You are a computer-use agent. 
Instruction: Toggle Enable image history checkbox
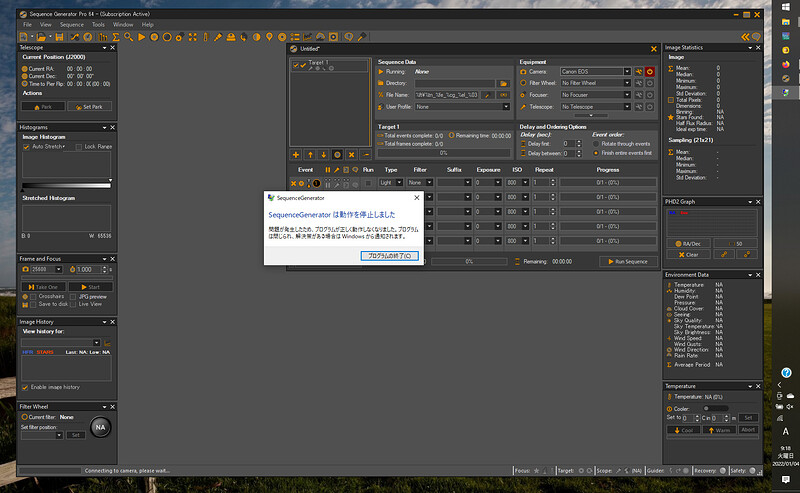[25, 387]
